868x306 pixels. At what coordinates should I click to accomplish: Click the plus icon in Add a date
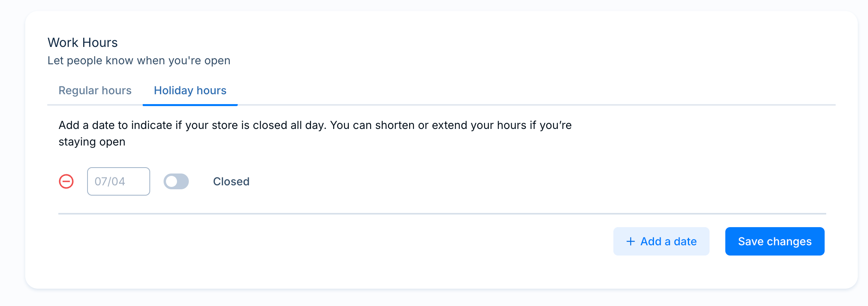631,241
